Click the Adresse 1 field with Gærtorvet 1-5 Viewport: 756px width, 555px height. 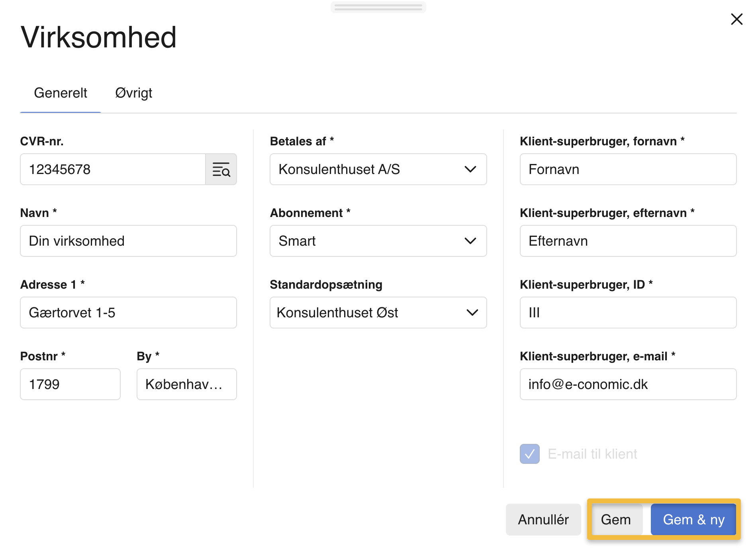pos(128,313)
